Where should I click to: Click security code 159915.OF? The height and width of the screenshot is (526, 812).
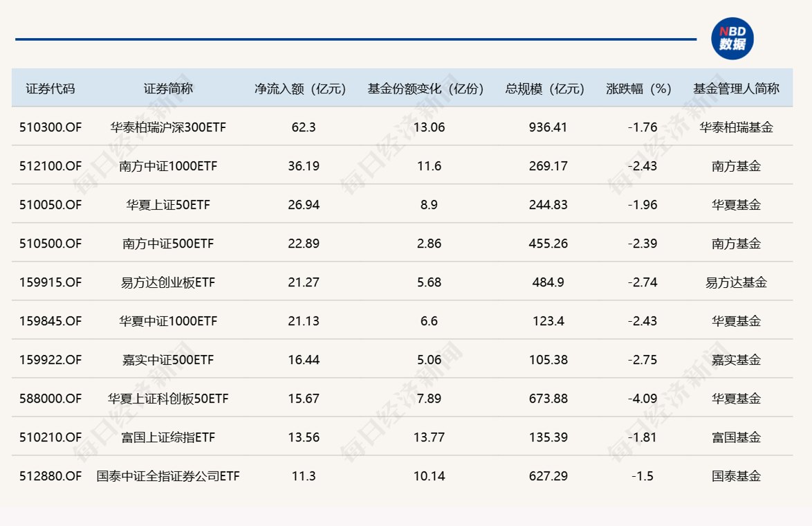50,282
